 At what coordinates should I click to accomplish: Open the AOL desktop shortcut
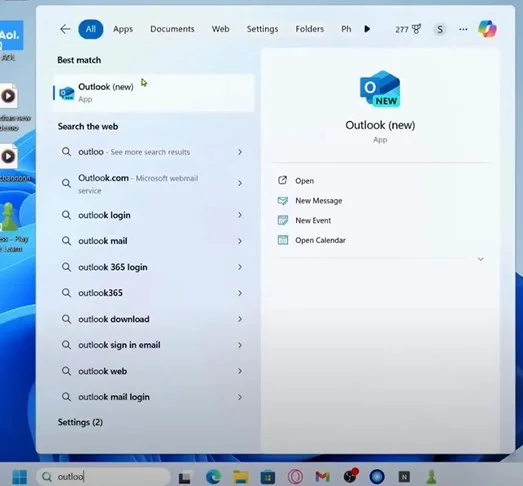point(11,40)
